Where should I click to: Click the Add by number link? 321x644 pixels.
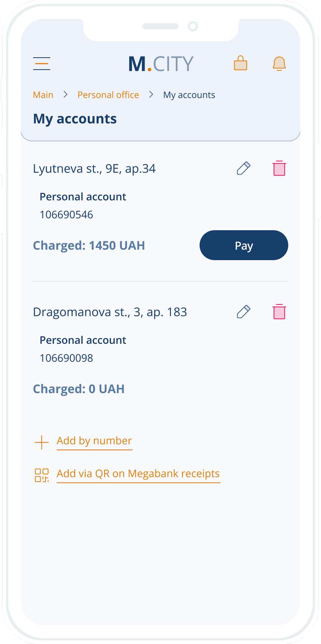(94, 441)
